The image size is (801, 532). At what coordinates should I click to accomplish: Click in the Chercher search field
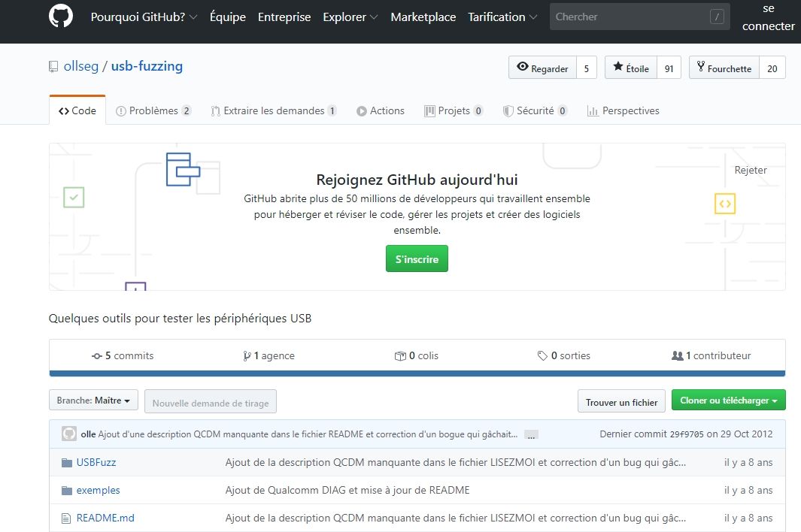(x=639, y=17)
